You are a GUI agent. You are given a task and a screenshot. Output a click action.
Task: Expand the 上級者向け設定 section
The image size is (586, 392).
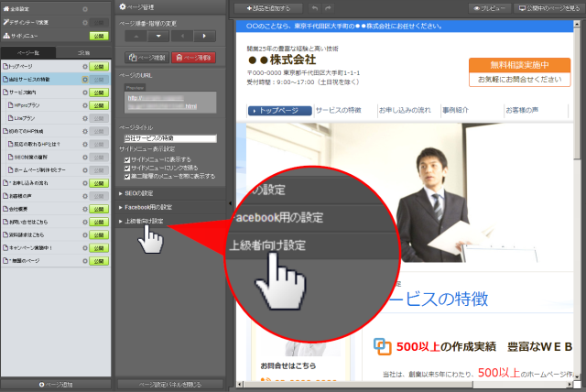(145, 221)
